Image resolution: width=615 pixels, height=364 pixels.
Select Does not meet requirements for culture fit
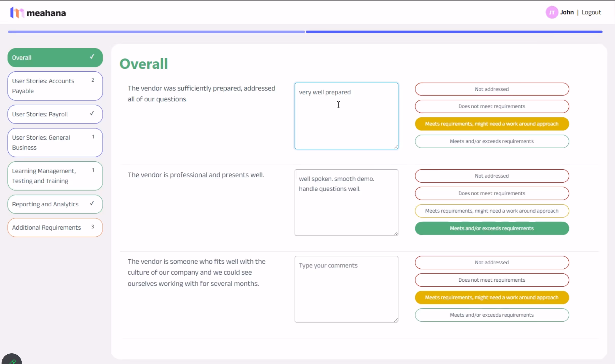492,280
